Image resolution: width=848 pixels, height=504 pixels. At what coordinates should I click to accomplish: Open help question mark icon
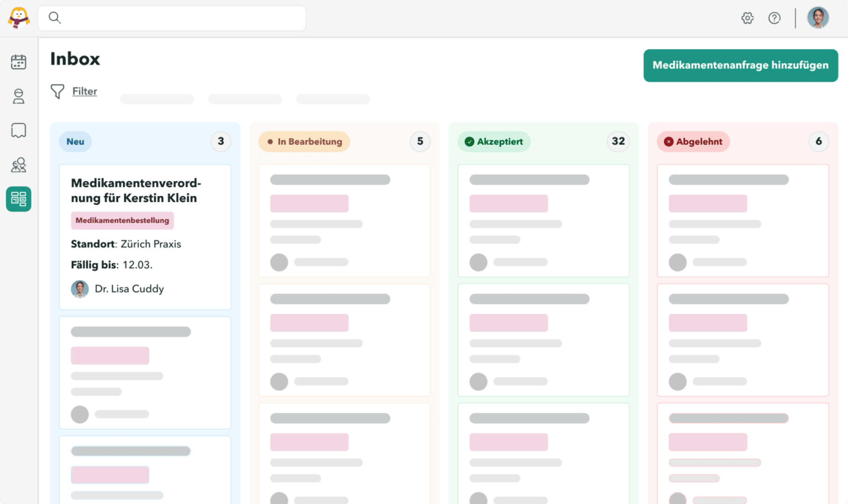[x=774, y=18]
